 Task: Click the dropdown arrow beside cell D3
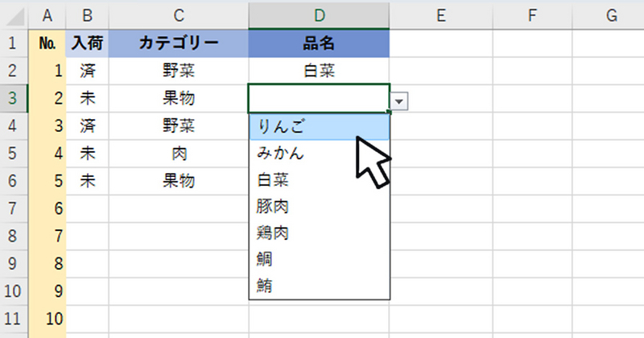coord(401,101)
